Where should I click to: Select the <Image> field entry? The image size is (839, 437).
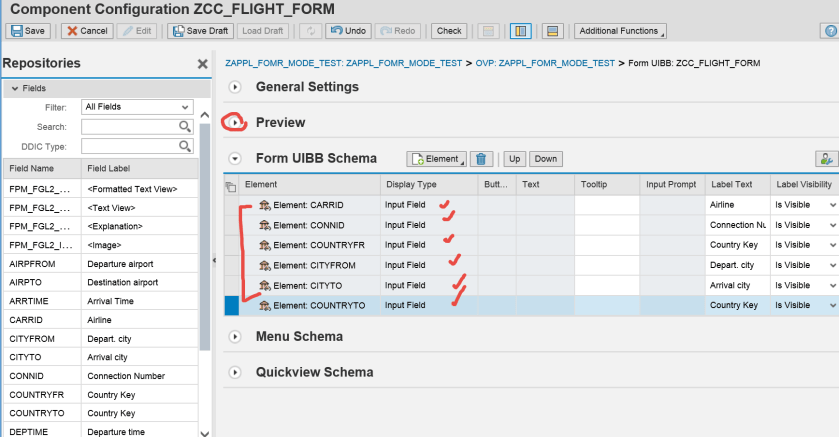[x=101, y=245]
